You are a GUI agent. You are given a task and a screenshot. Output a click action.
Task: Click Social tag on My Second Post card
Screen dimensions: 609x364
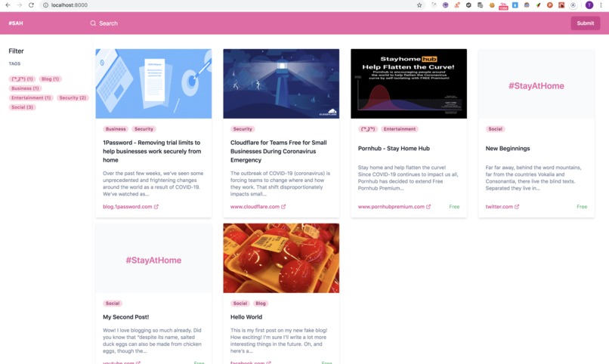click(x=113, y=304)
